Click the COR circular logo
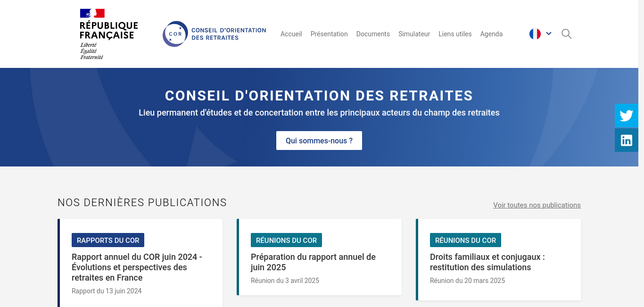 (x=175, y=34)
